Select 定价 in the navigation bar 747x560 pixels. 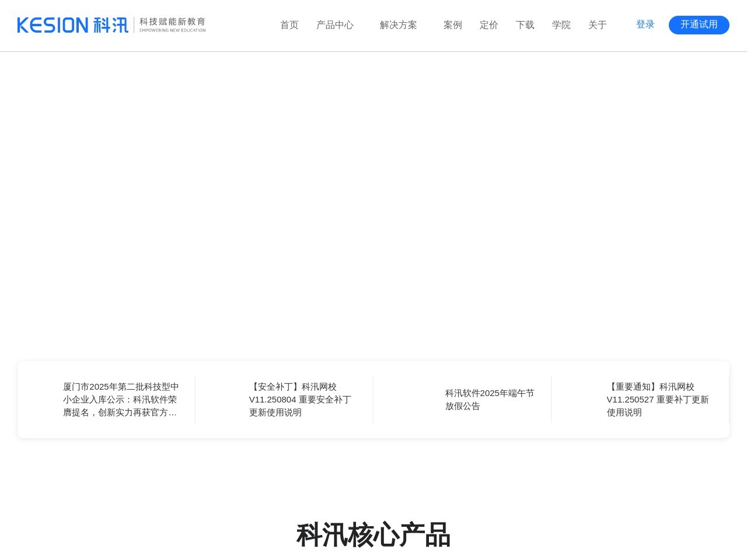pyautogui.click(x=489, y=25)
